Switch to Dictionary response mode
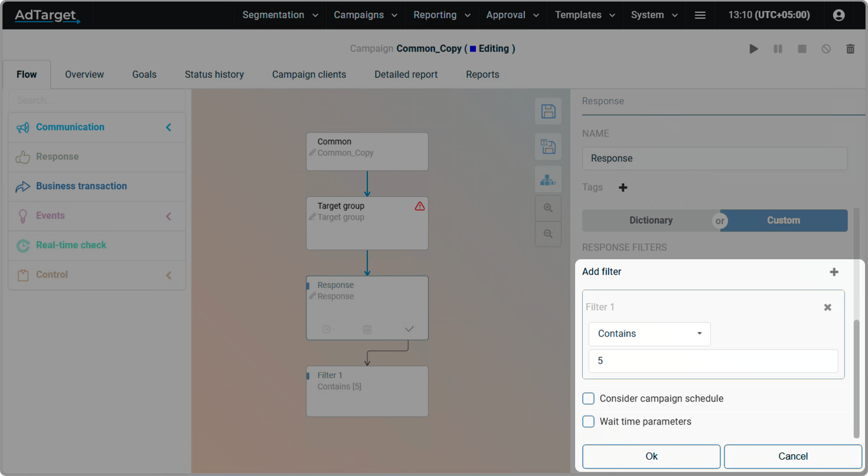This screenshot has width=868, height=476. 651,220
